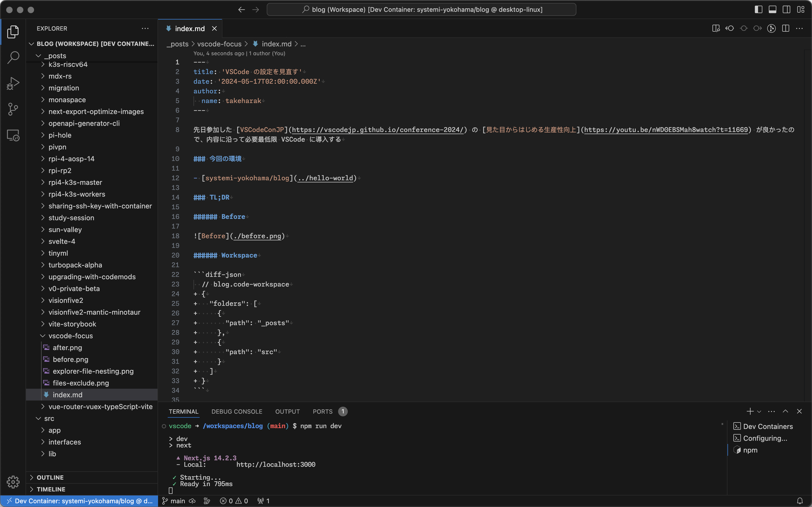Click _posts in the breadcrumb
Viewport: 812px width, 507px height.
click(x=177, y=44)
